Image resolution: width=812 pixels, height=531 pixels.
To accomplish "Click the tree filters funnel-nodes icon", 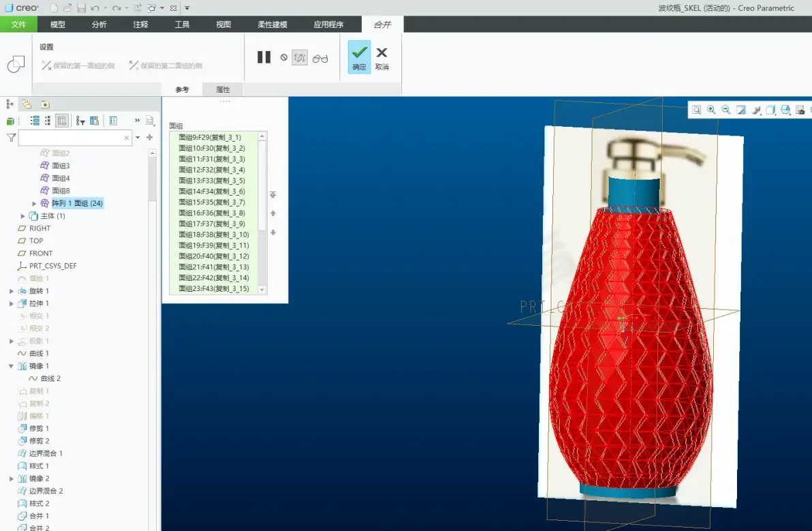I will point(80,121).
